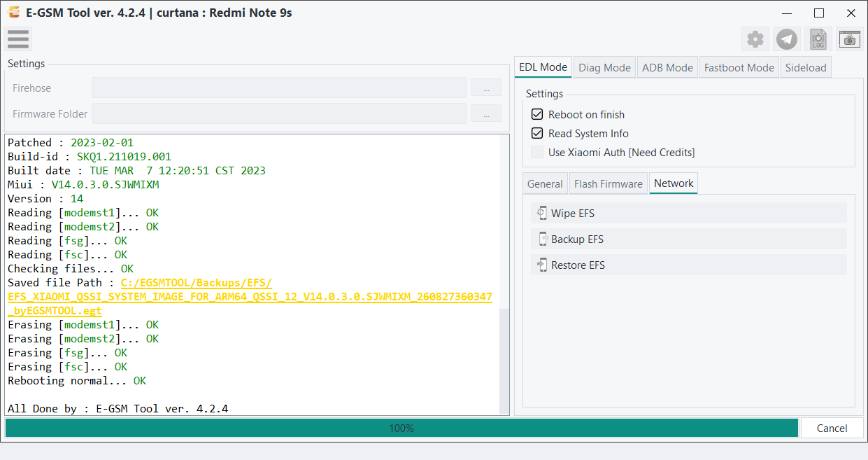Screen dimensions: 868x460
Task: Click the E-GSM Tool app logo
Action: point(13,12)
